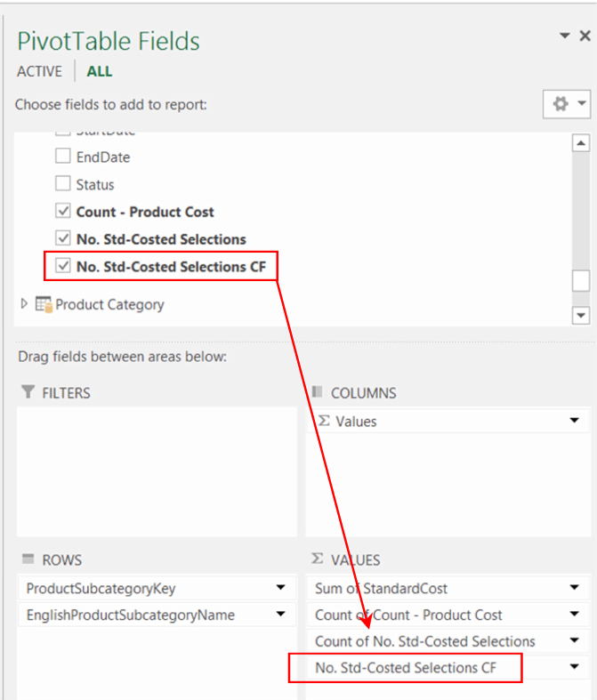The height and width of the screenshot is (700, 597).
Task: Close the PivotTable Fields pane
Action: [585, 36]
